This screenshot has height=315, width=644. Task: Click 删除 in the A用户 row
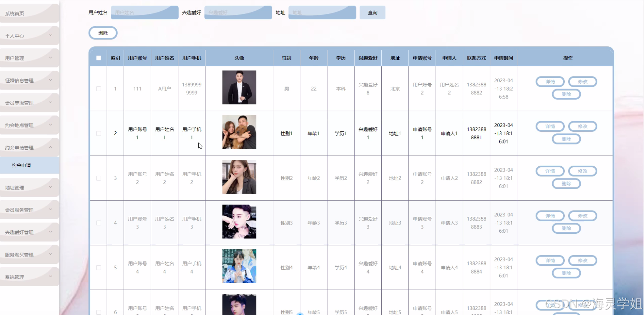tap(566, 94)
